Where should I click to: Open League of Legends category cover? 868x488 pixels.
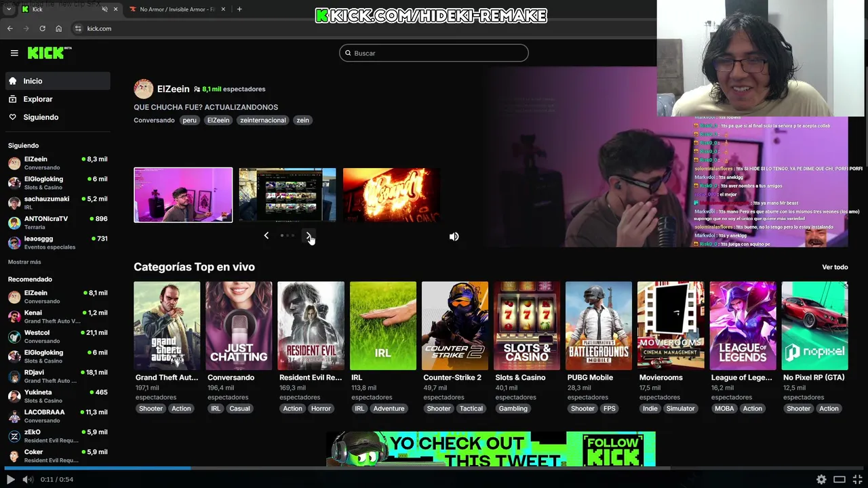click(743, 326)
